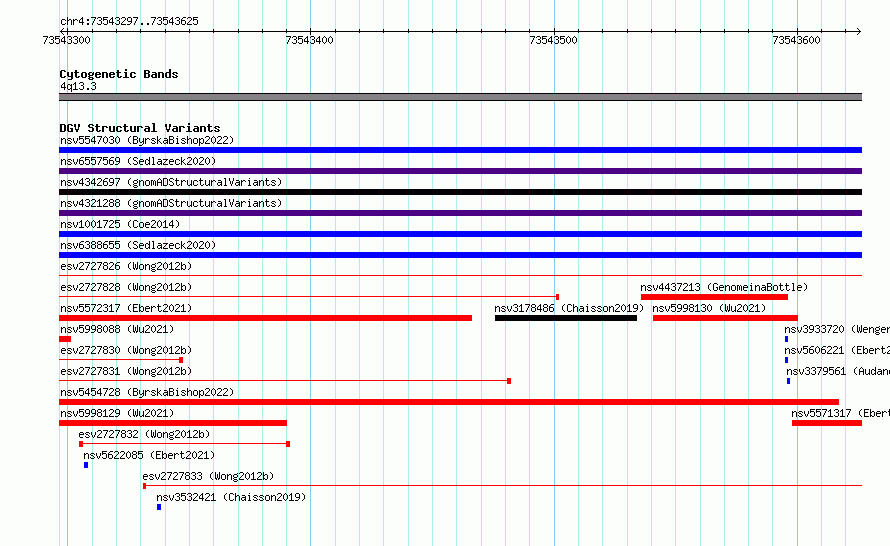Click the nsv4437213 (GenomeinaBottle) red bar
This screenshot has width=890, height=546.
tap(714, 297)
